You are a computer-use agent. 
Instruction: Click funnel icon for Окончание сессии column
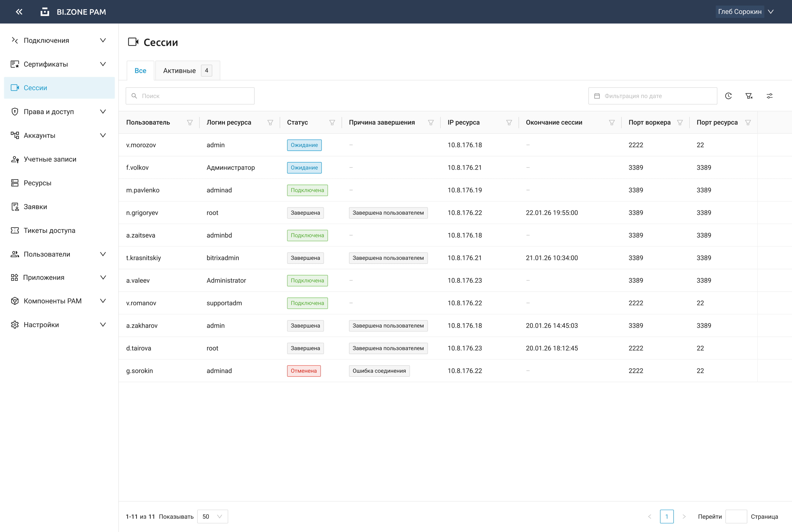[611, 123]
